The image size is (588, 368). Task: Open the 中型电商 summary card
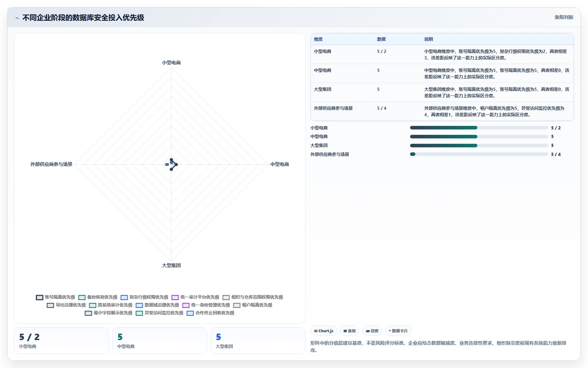(x=159, y=341)
